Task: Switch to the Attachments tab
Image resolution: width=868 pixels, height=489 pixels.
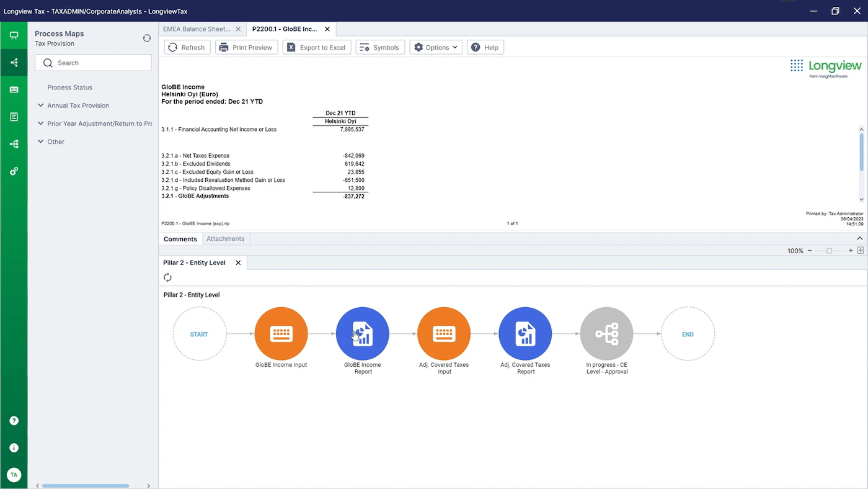Action: [x=225, y=238]
